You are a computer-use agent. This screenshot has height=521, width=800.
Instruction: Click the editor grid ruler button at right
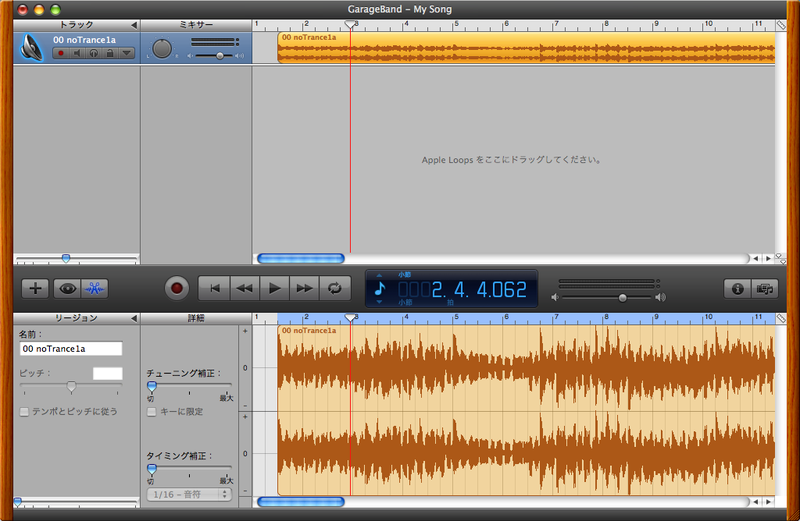[781, 318]
